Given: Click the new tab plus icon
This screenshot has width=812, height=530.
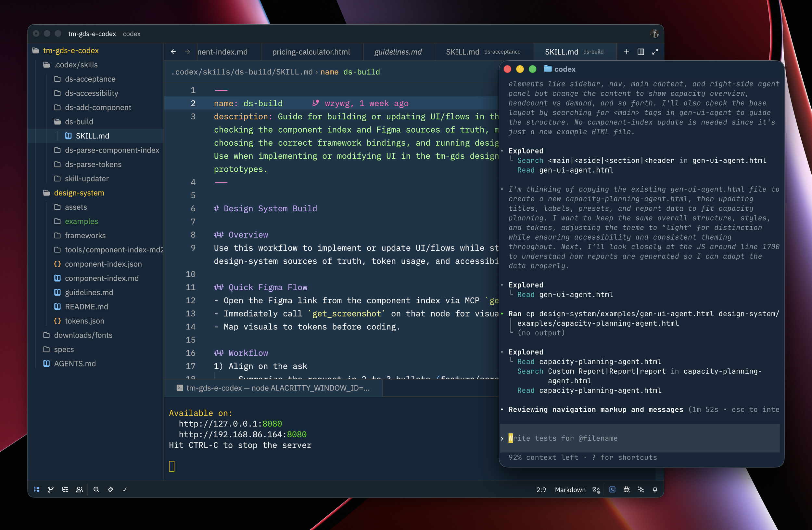Looking at the screenshot, I should tap(627, 52).
